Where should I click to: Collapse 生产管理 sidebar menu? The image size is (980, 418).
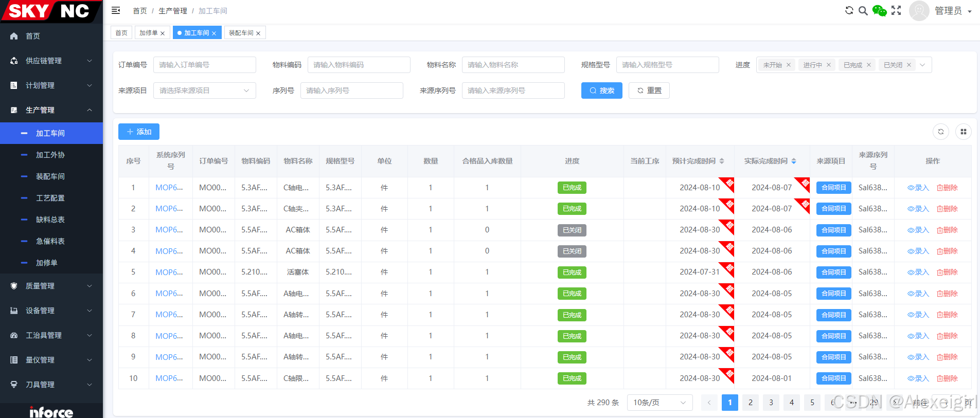51,110
